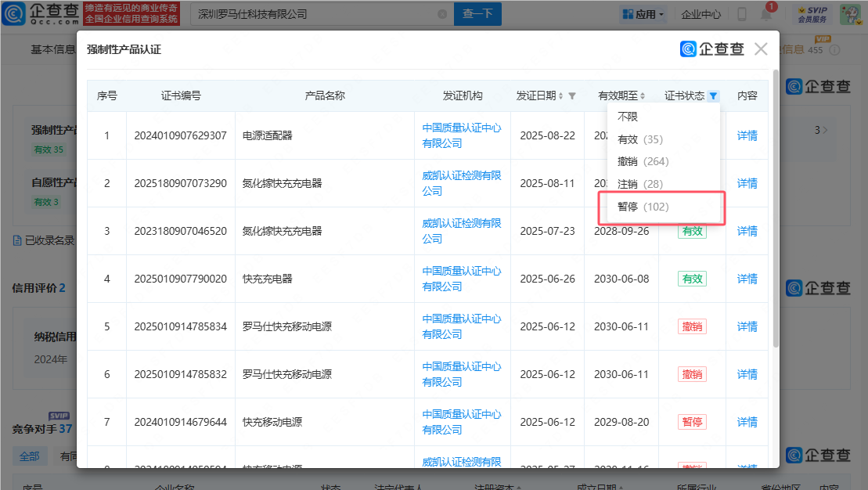868x490 pixels.
Task: Close the 强制性产品认证 dialog
Action: click(761, 49)
